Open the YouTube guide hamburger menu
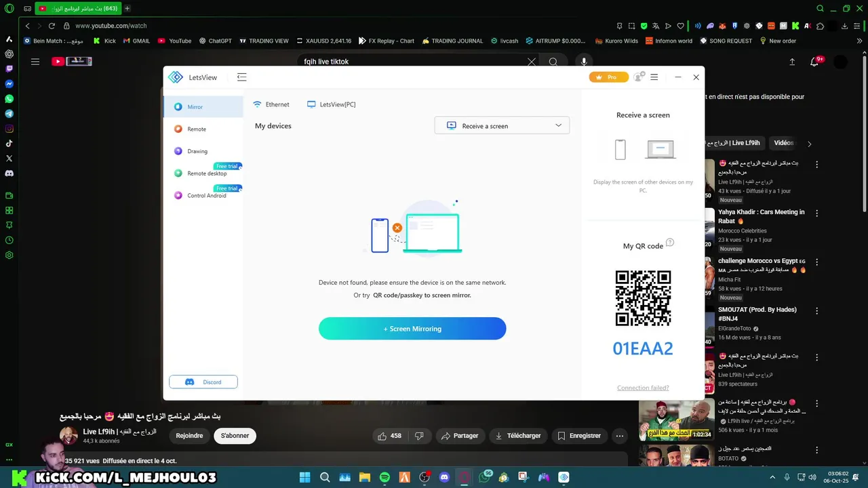 [35, 62]
